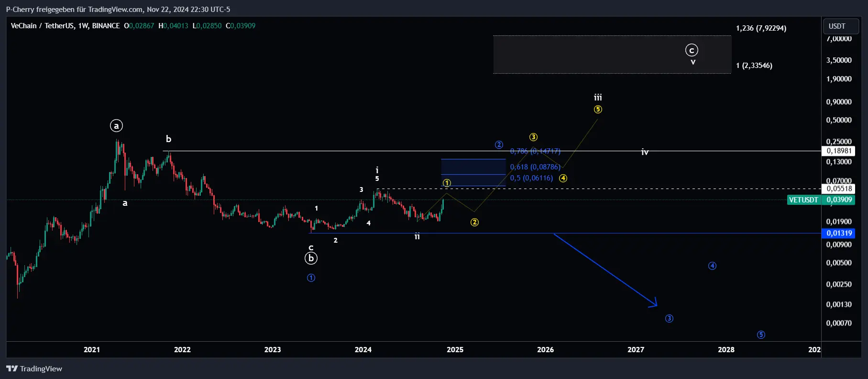
Task: Select the 0,05518 dashed line price label
Action: pyautogui.click(x=839, y=189)
